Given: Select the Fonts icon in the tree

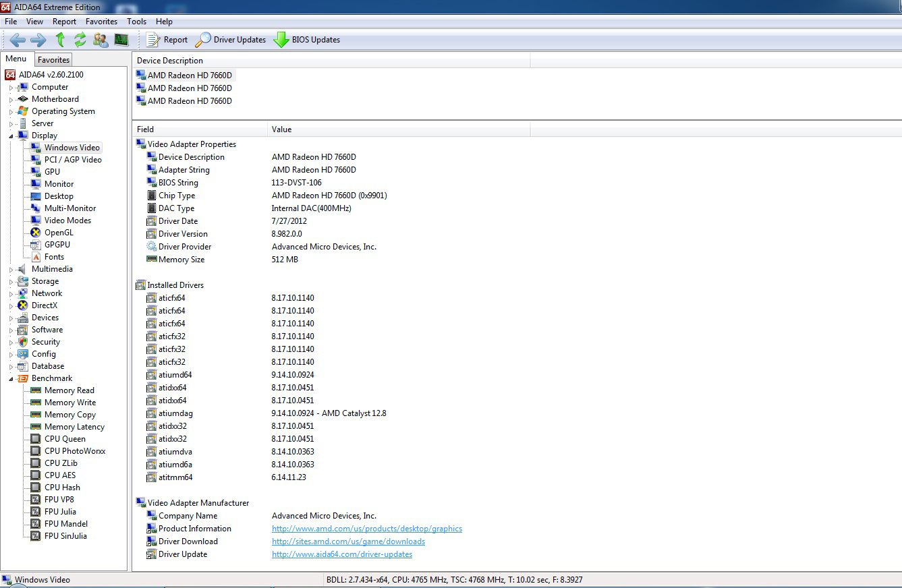Looking at the screenshot, I should tap(36, 257).
